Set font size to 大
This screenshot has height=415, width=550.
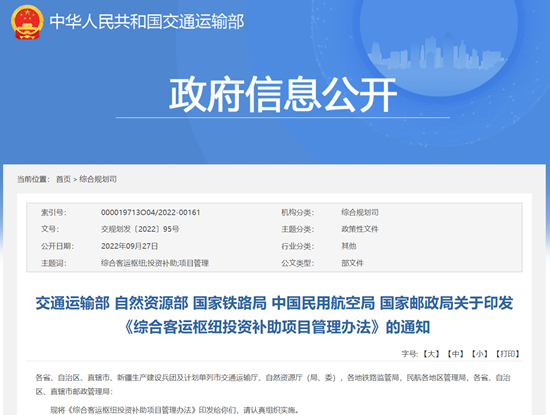[431, 354]
